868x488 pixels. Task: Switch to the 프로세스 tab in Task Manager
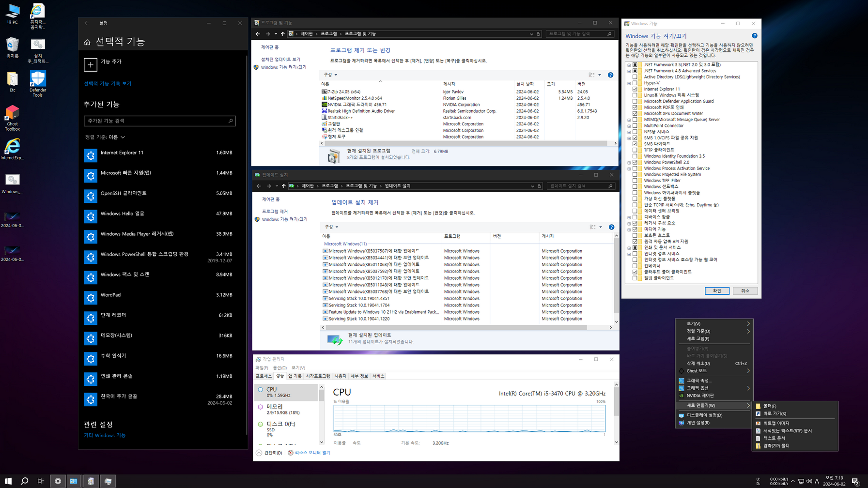[x=263, y=376]
